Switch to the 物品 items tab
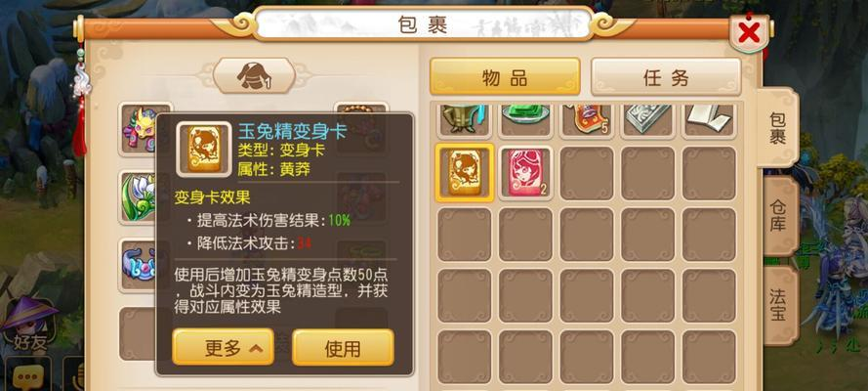 click(505, 76)
